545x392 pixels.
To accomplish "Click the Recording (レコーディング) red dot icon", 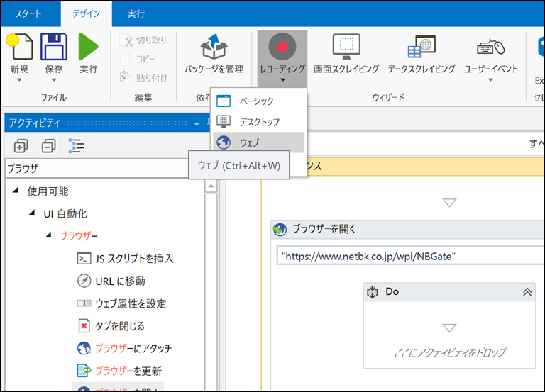I will (282, 47).
